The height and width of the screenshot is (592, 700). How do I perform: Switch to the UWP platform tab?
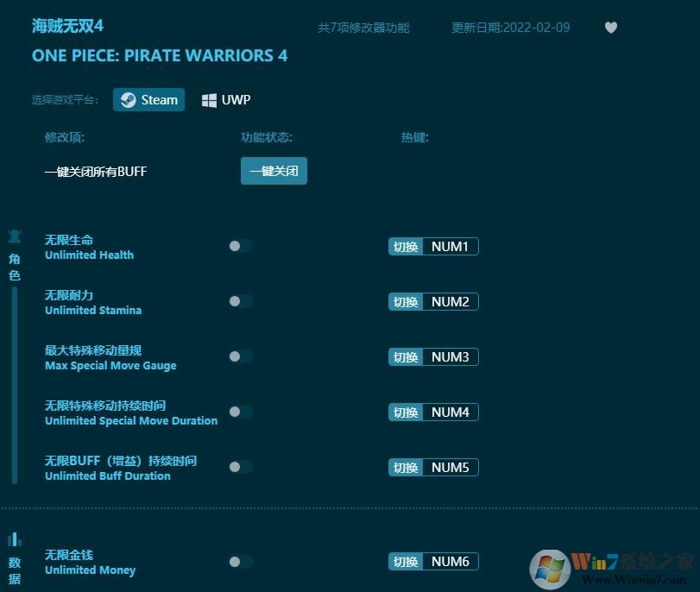coord(225,99)
